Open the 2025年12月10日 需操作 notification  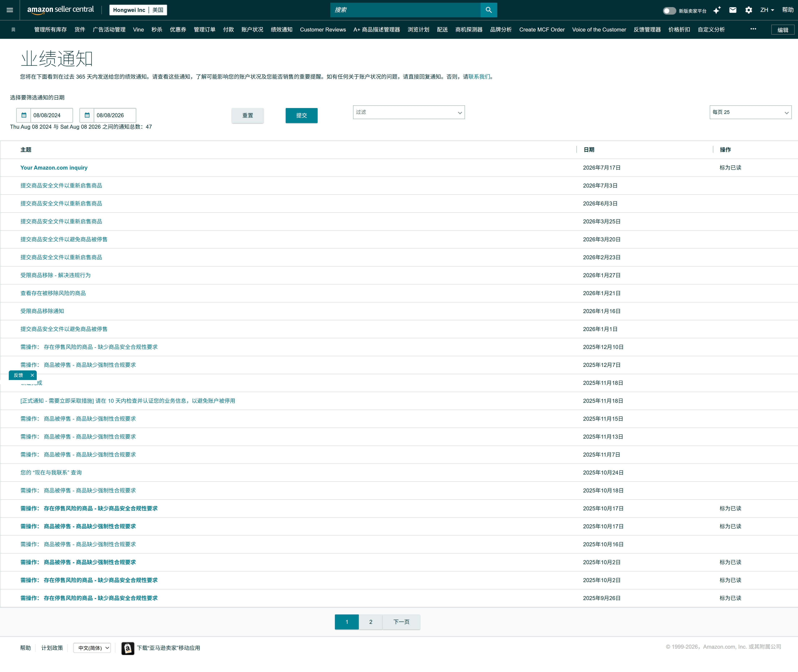point(89,347)
